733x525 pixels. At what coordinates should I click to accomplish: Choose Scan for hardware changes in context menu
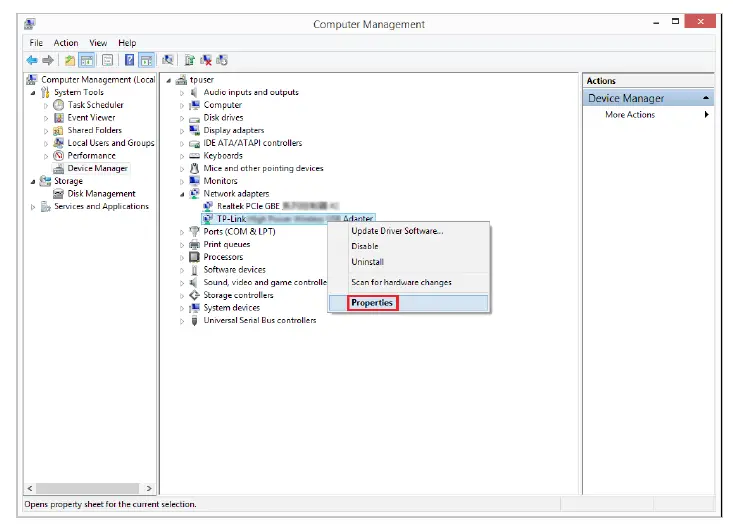[x=409, y=282]
